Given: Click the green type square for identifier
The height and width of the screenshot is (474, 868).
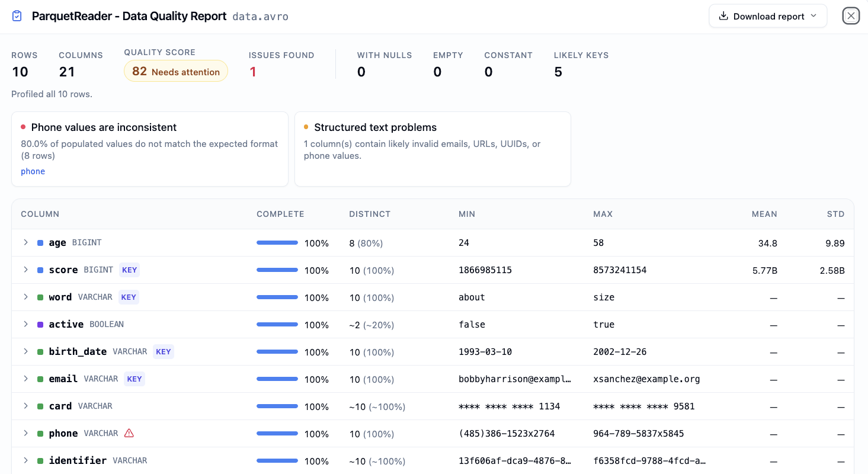Looking at the screenshot, I should point(40,461).
